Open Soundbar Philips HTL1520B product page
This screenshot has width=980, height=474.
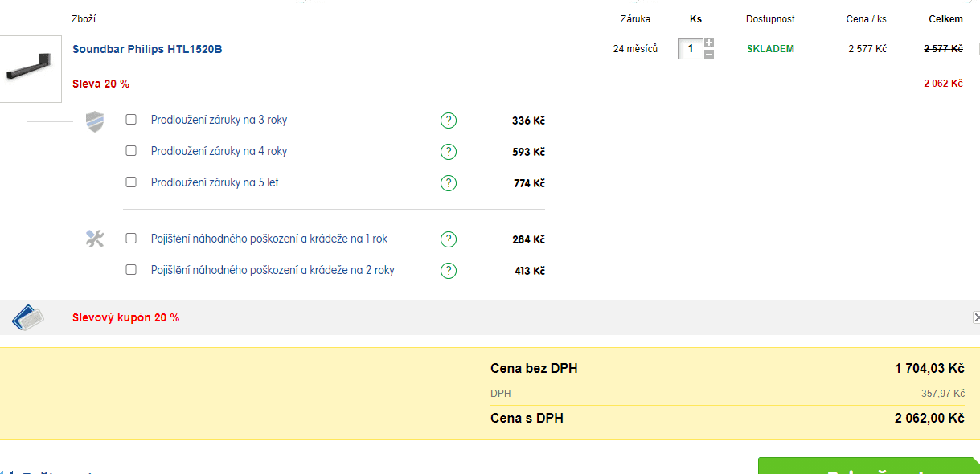147,49
